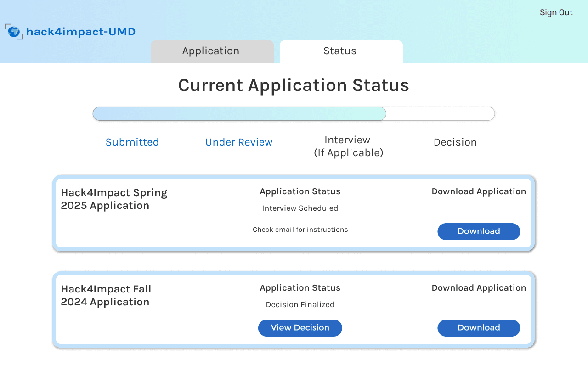Click the Interview Scheduled status text
Screen dimensions: 588x382
[300, 208]
